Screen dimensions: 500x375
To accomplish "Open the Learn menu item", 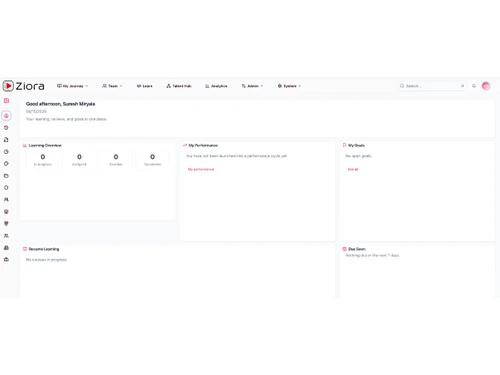I will pos(145,86).
